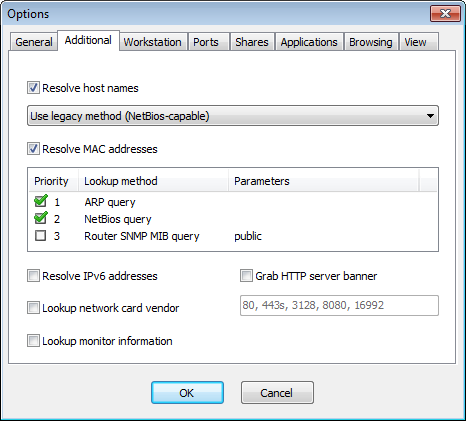Click the OK button
The width and height of the screenshot is (466, 421).
[x=187, y=393]
